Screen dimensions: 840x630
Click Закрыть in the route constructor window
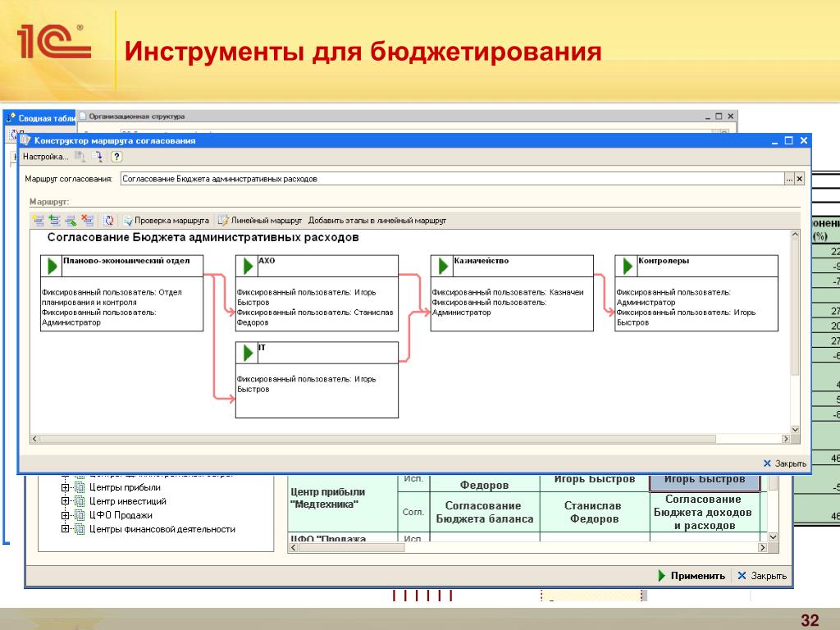click(785, 463)
